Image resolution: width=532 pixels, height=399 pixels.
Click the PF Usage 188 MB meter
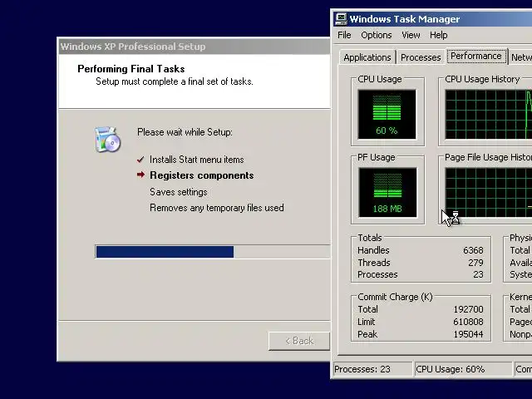point(387,192)
